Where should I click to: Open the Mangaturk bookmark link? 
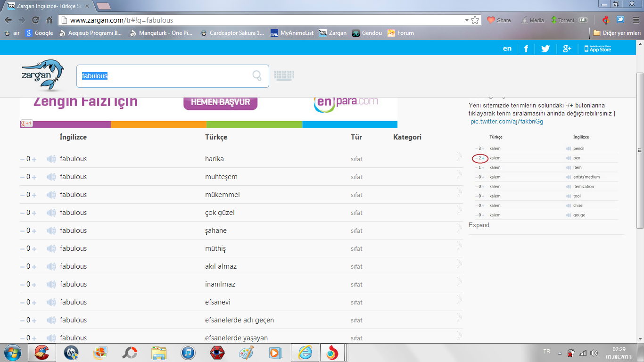pyautogui.click(x=161, y=33)
